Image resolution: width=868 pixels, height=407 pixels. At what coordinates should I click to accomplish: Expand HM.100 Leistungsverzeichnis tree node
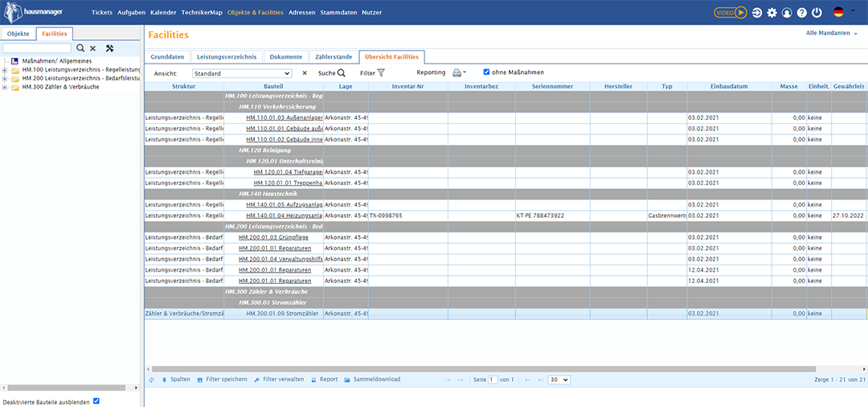point(5,70)
